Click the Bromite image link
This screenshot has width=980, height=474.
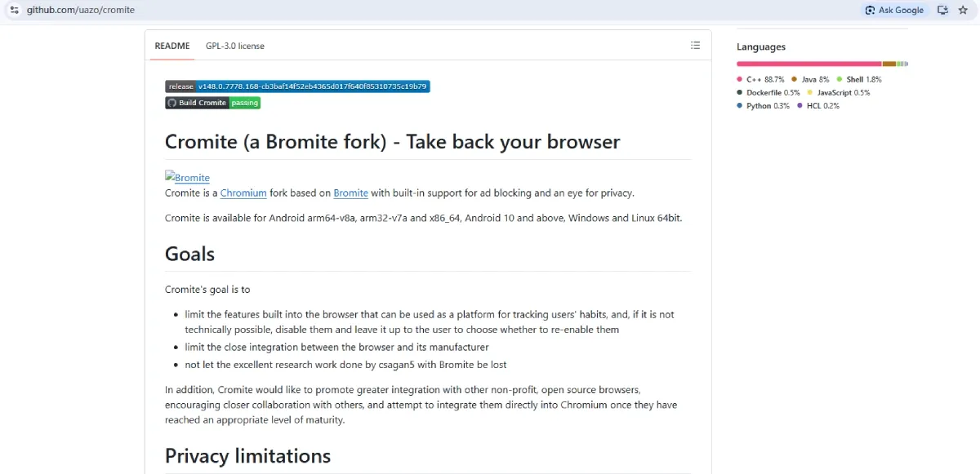[x=187, y=177]
